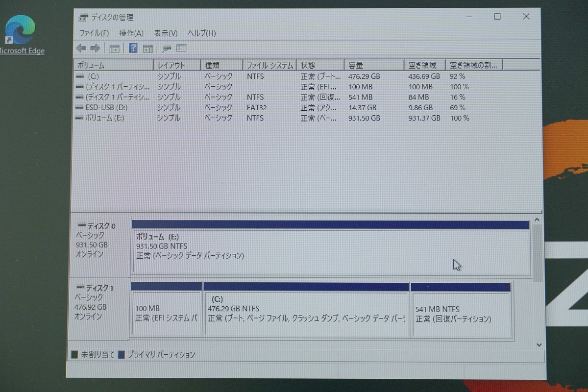This screenshot has height=392, width=588.
Task: Click the drive icon of the (C:) row
Action: 80,76
